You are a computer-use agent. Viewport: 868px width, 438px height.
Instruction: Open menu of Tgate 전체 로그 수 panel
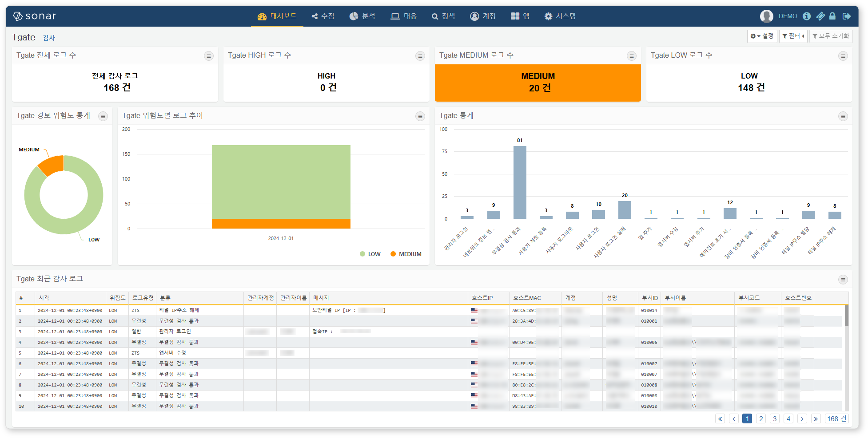pos(209,56)
